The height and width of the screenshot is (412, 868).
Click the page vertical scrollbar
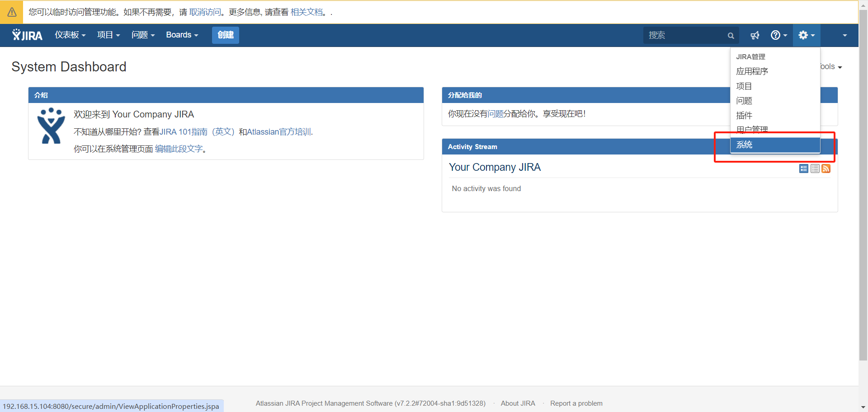(x=863, y=185)
